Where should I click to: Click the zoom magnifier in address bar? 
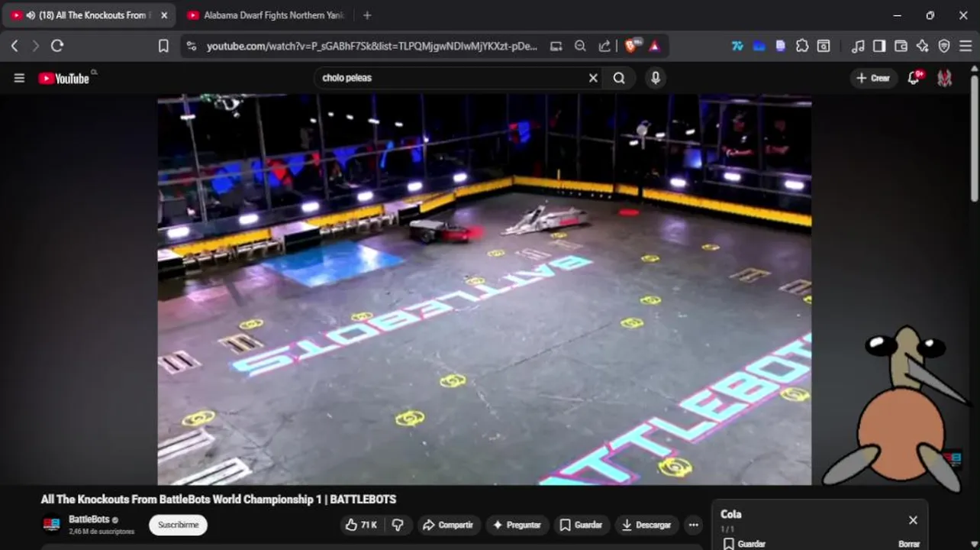pos(580,46)
